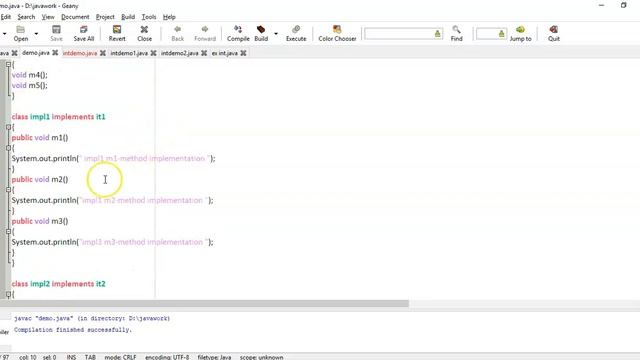Click 'Compilation finished successfully.' message
Screen dimensions: 640x360
73,329
